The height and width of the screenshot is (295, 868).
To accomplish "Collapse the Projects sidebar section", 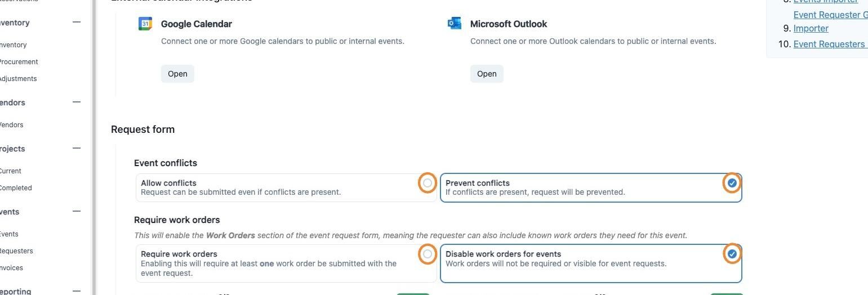I will [x=77, y=148].
